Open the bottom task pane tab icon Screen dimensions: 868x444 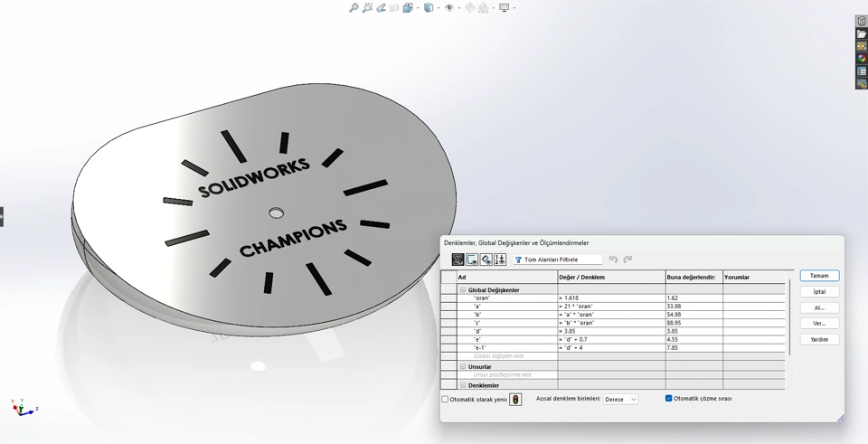pos(862,83)
